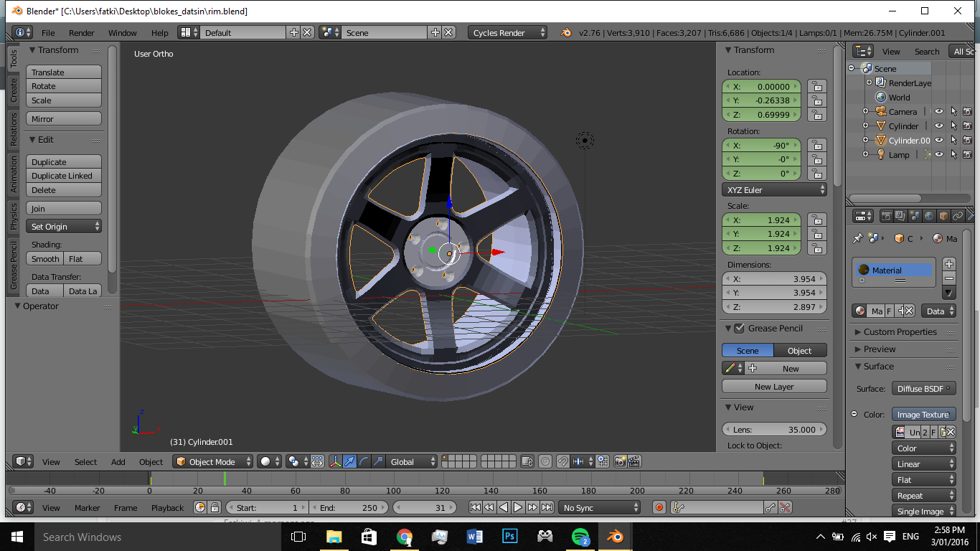Viewport: 980px width, 551px height.
Task: Click the OpenGL render image camera icon
Action: (620, 462)
